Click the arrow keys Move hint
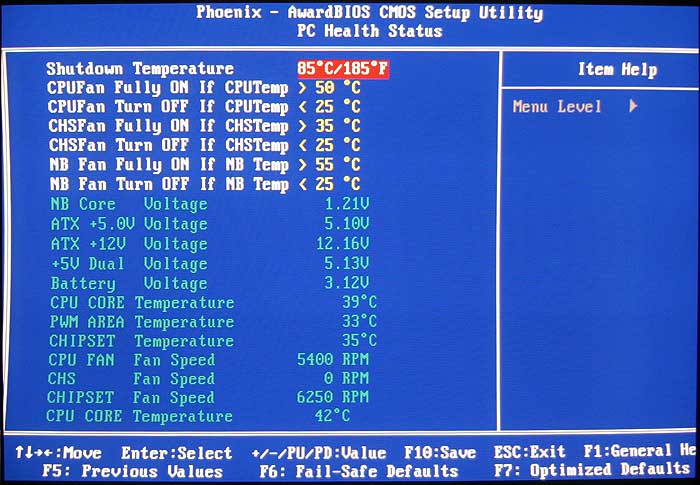The width and height of the screenshot is (700, 485). (x=58, y=453)
